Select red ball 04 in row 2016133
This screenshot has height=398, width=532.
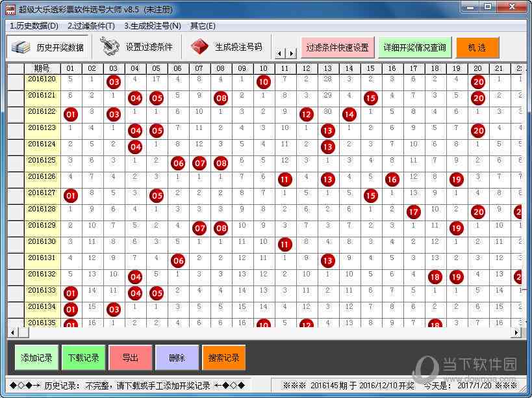pyautogui.click(x=135, y=293)
